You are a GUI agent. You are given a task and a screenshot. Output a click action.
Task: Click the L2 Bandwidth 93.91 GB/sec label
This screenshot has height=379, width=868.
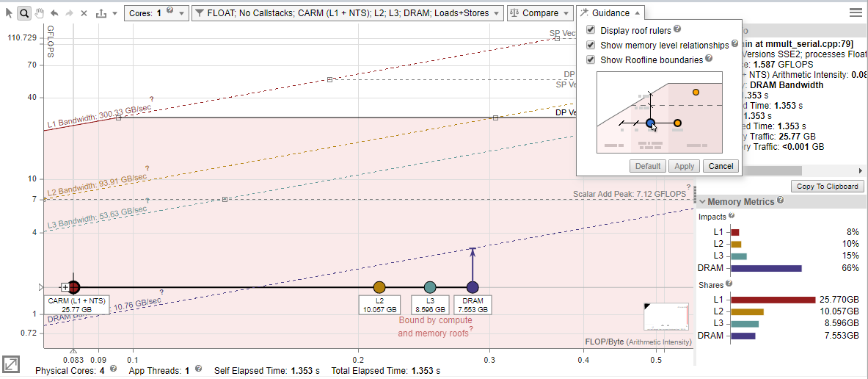pos(98,186)
